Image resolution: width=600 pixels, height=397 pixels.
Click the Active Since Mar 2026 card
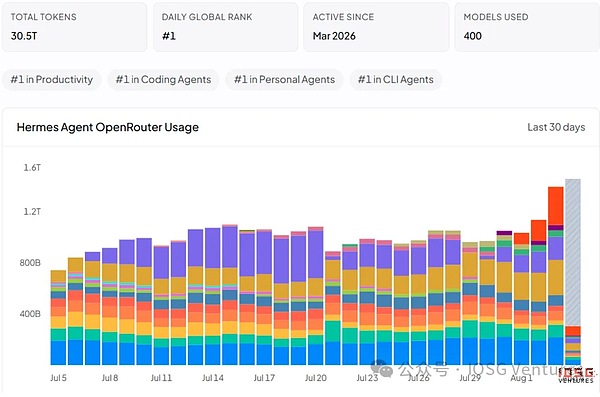pos(376,27)
